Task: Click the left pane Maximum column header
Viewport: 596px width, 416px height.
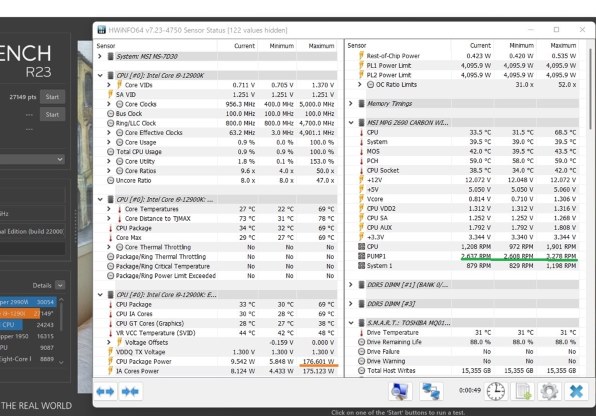Action: (x=321, y=46)
